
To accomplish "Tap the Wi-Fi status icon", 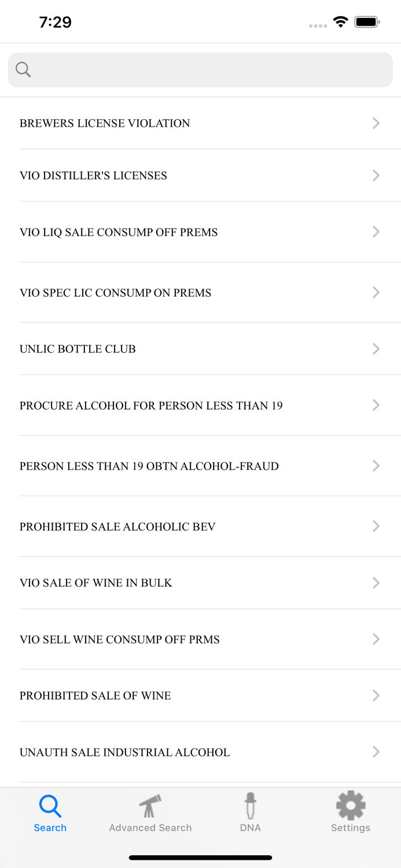I will click(x=340, y=23).
